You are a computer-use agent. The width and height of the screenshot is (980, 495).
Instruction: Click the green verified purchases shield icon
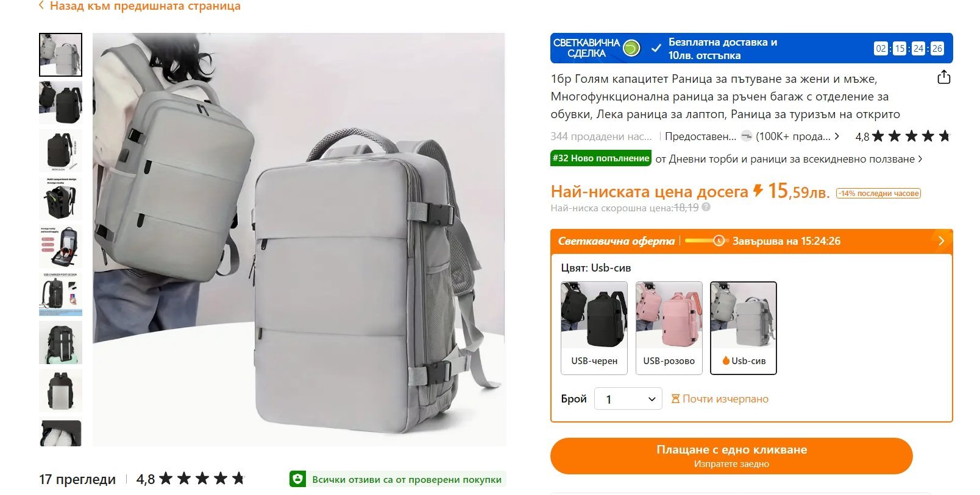pyautogui.click(x=297, y=479)
